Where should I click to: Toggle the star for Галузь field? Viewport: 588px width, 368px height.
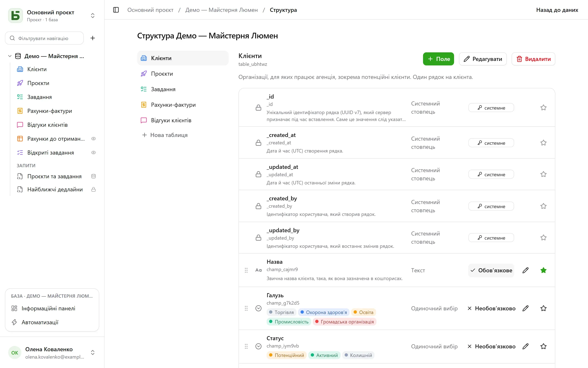pyautogui.click(x=543, y=308)
